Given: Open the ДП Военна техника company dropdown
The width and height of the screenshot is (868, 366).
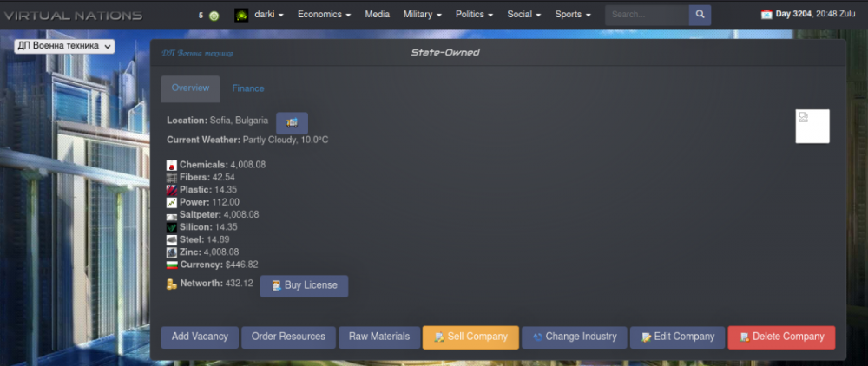Looking at the screenshot, I should [x=64, y=46].
